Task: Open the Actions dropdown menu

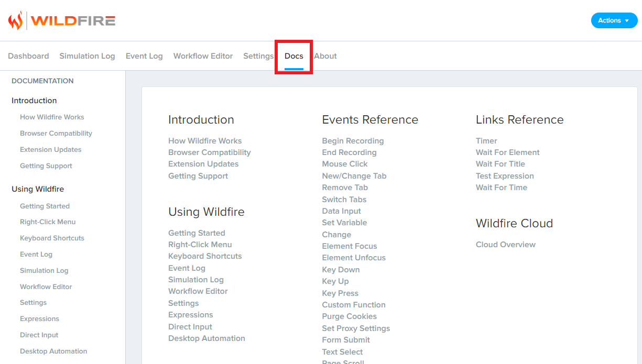Action: click(614, 20)
